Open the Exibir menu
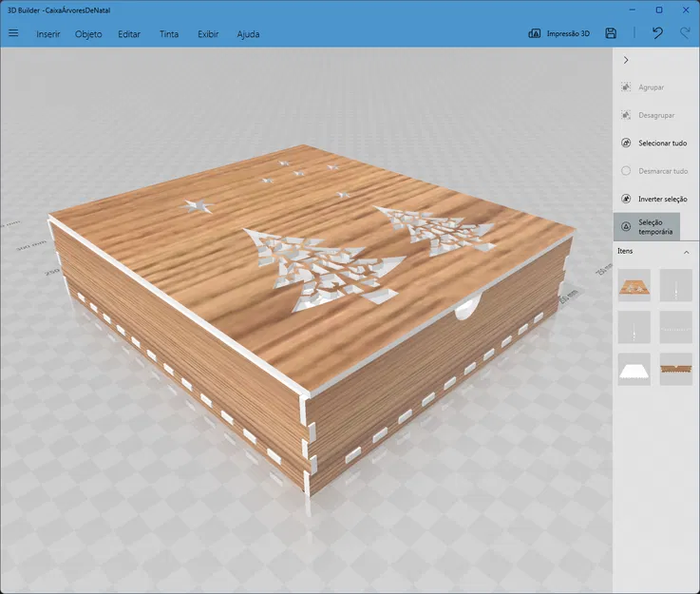700x594 pixels. pos(208,34)
